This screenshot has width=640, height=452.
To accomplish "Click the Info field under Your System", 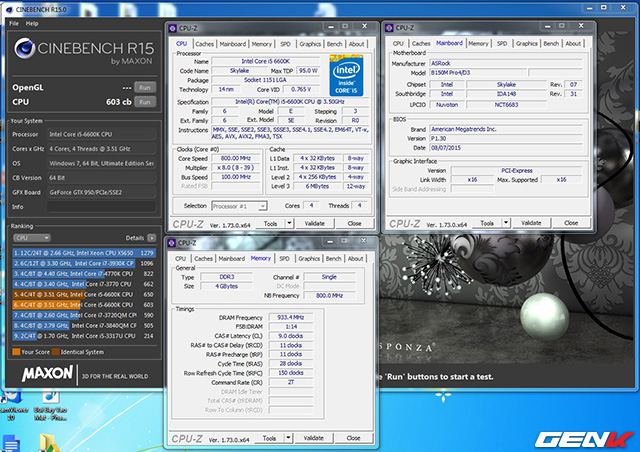I will click(100, 209).
